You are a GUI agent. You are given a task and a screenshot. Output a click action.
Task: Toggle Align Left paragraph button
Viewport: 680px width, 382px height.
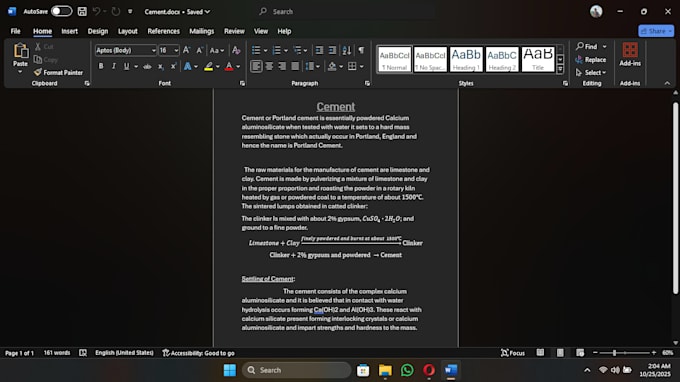pyautogui.click(x=256, y=66)
